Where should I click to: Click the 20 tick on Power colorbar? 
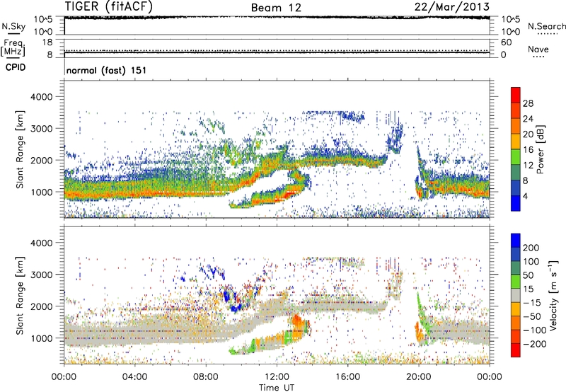528,134
